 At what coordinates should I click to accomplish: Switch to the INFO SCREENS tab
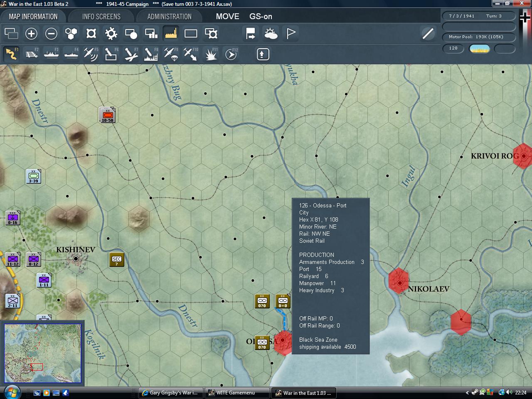point(101,17)
